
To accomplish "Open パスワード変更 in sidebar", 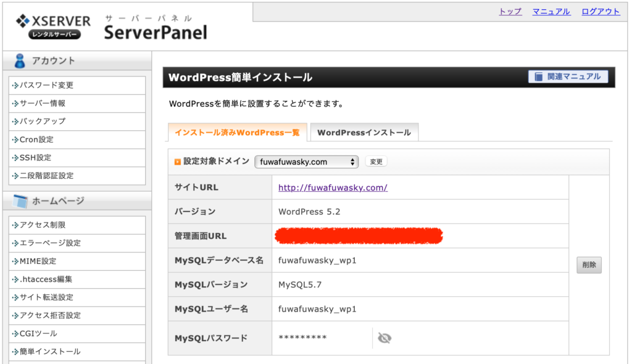I will click(x=77, y=86).
